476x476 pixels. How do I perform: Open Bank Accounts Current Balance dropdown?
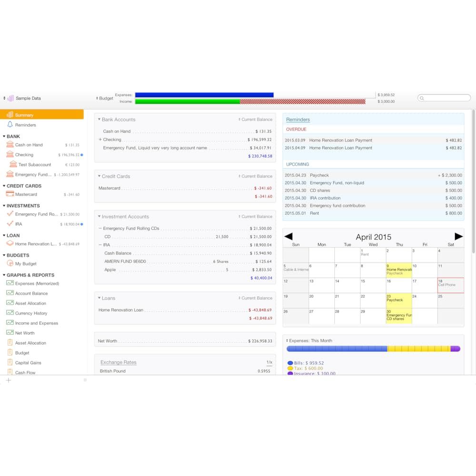point(255,119)
